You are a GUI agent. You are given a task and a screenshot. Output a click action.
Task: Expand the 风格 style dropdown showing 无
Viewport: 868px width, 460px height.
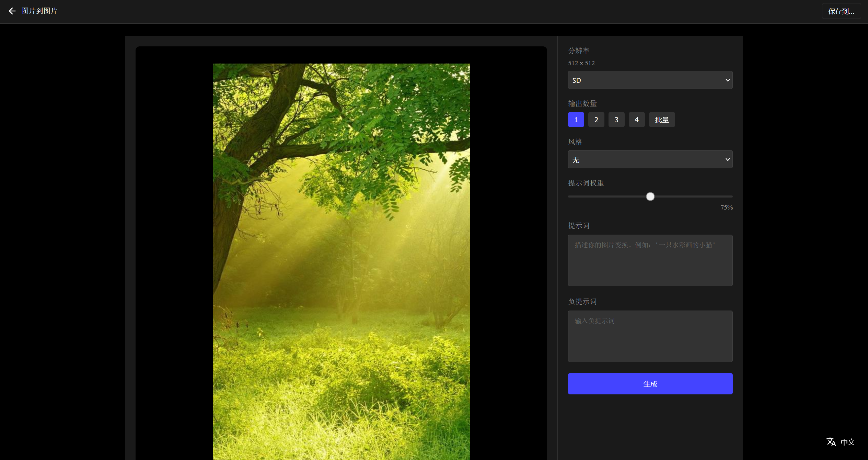point(645,159)
